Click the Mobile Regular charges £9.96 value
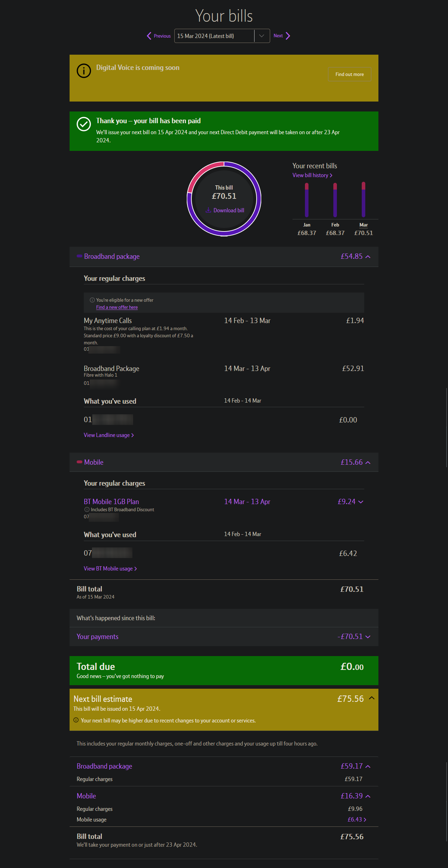448x868 pixels. 355,809
